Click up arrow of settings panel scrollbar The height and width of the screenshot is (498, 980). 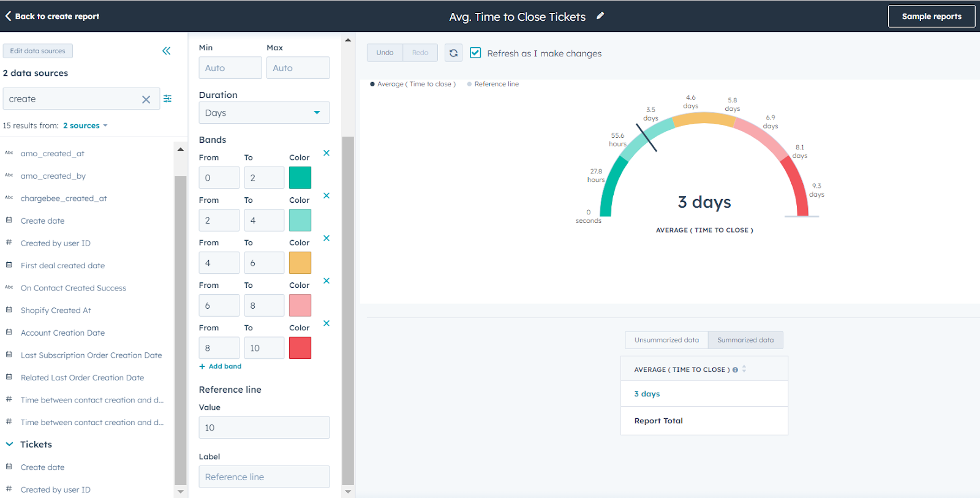348,40
